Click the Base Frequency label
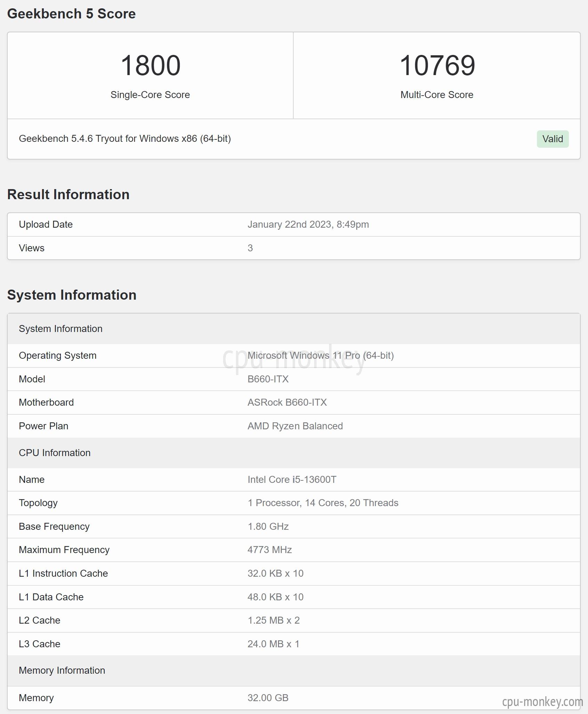Image resolution: width=588 pixels, height=714 pixels. point(54,527)
